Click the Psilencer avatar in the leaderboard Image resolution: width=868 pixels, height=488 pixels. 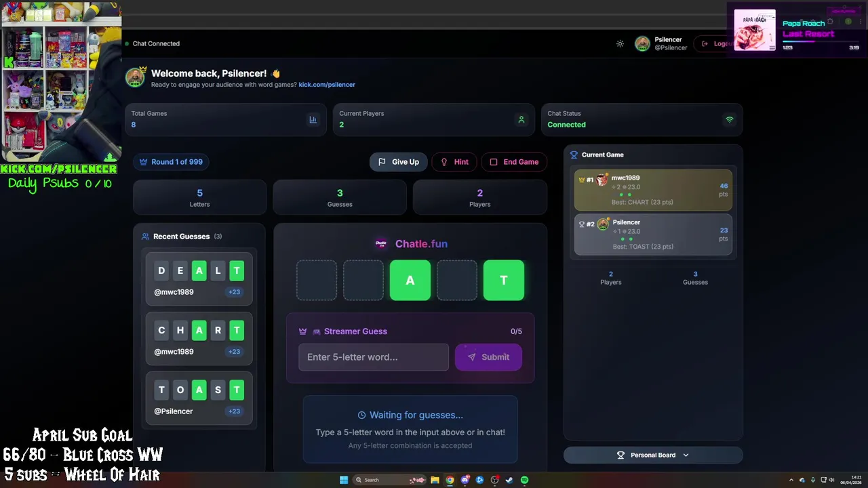pyautogui.click(x=603, y=224)
